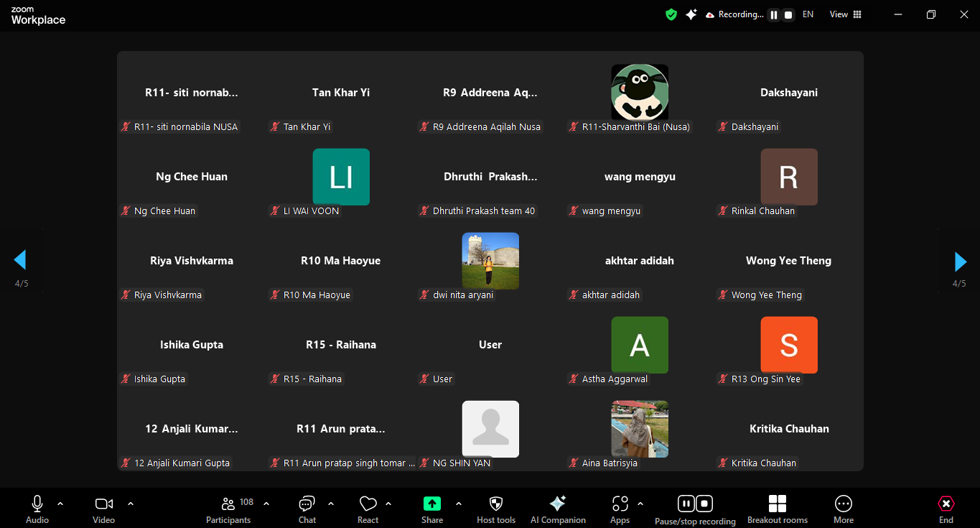This screenshot has height=528, width=980.
Task: Click the Recording cloud indicator
Action: pyautogui.click(x=734, y=14)
